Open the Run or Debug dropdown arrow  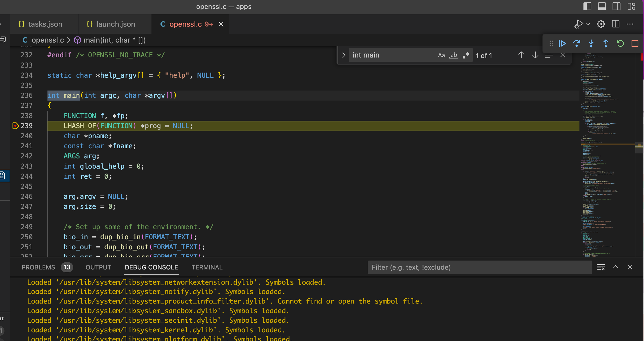pos(588,24)
